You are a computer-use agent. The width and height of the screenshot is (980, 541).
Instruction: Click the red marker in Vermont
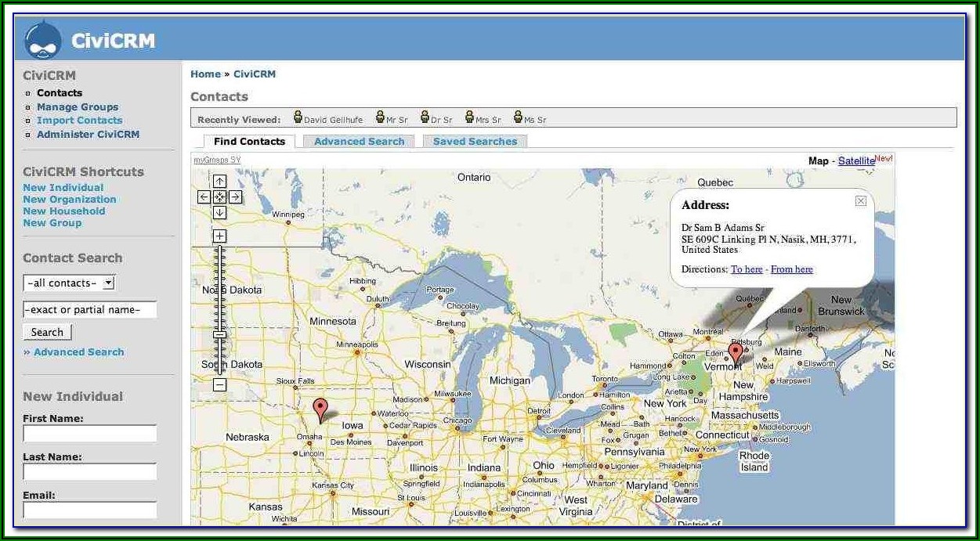[735, 355]
